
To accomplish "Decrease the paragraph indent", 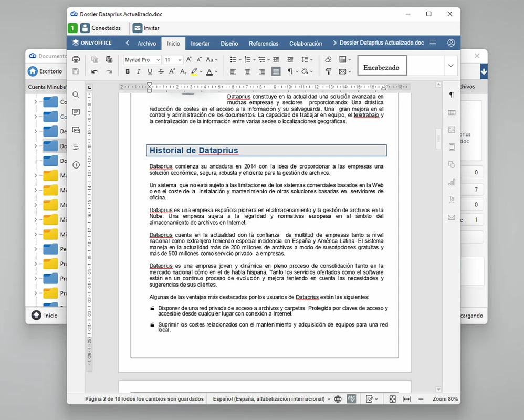I will tap(276, 59).
